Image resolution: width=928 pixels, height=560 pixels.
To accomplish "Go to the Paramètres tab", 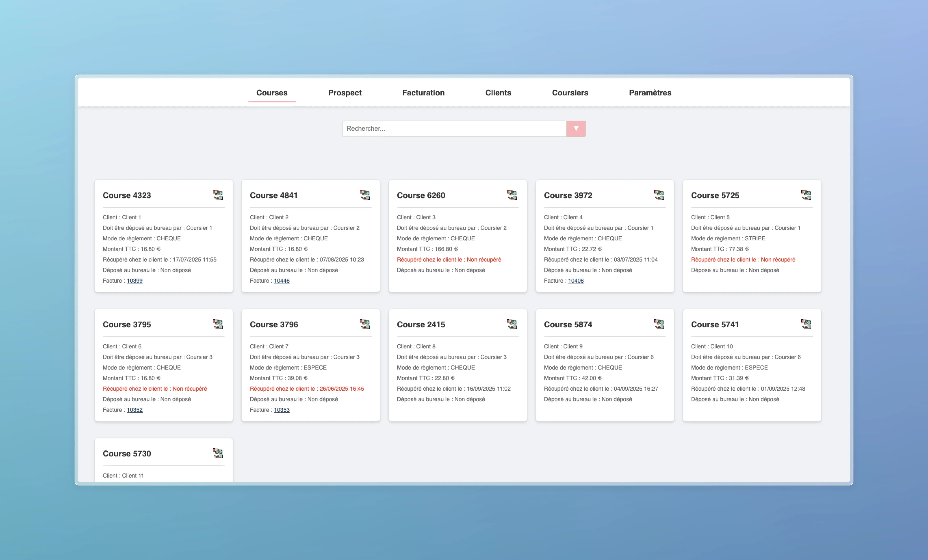I will (x=650, y=93).
